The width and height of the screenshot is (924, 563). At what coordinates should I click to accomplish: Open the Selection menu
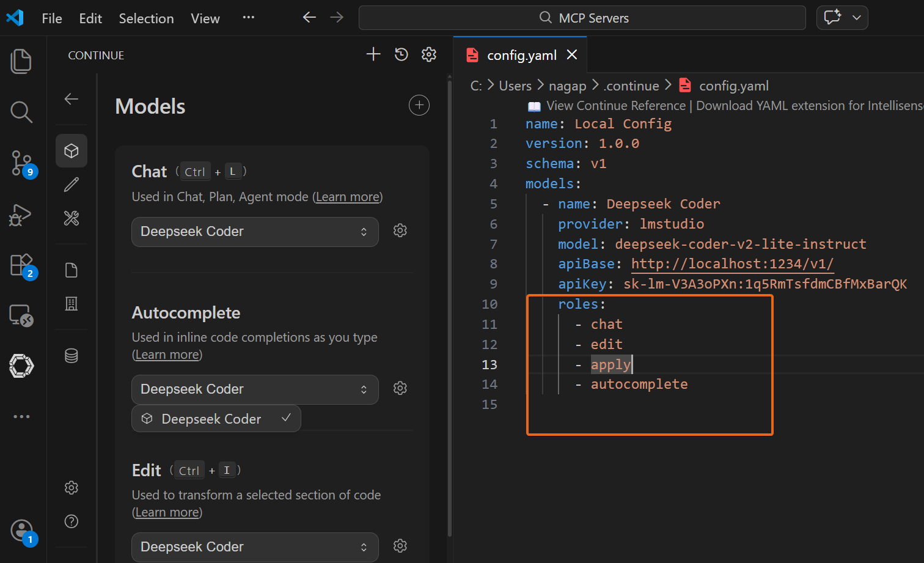(x=147, y=18)
